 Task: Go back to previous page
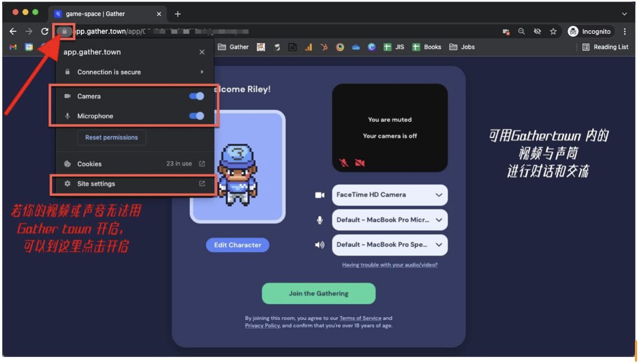[x=13, y=31]
